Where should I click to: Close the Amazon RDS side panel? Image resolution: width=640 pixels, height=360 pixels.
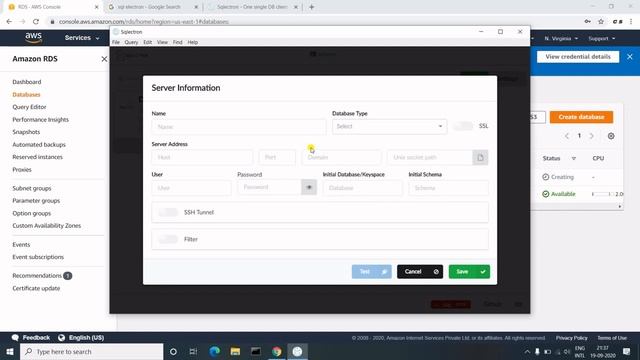[104, 59]
